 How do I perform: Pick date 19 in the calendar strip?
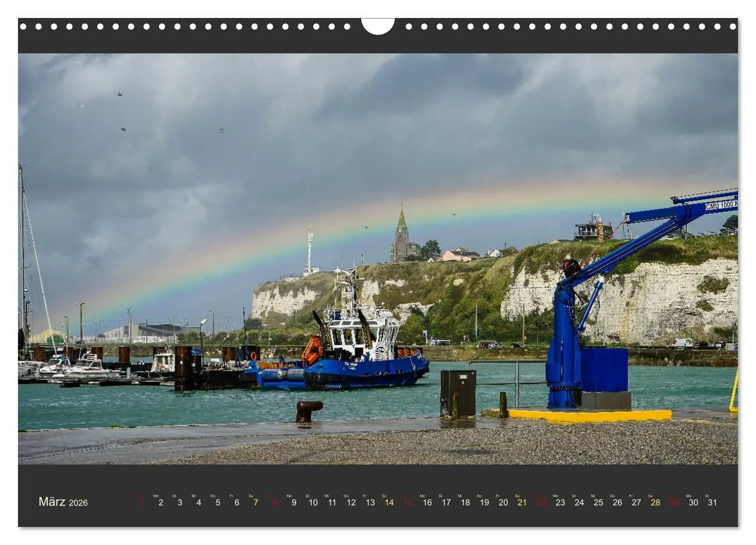pyautogui.click(x=484, y=502)
